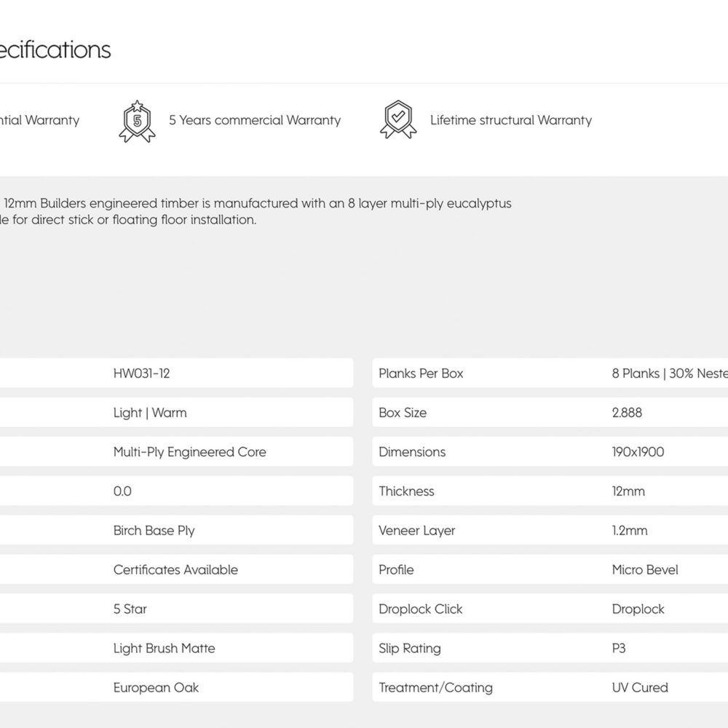Image resolution: width=728 pixels, height=728 pixels.
Task: Click the product code HW031-12 value
Action: coord(142,373)
